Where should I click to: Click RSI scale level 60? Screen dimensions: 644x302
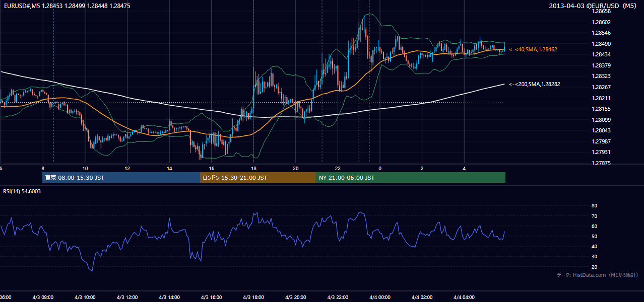click(x=594, y=226)
